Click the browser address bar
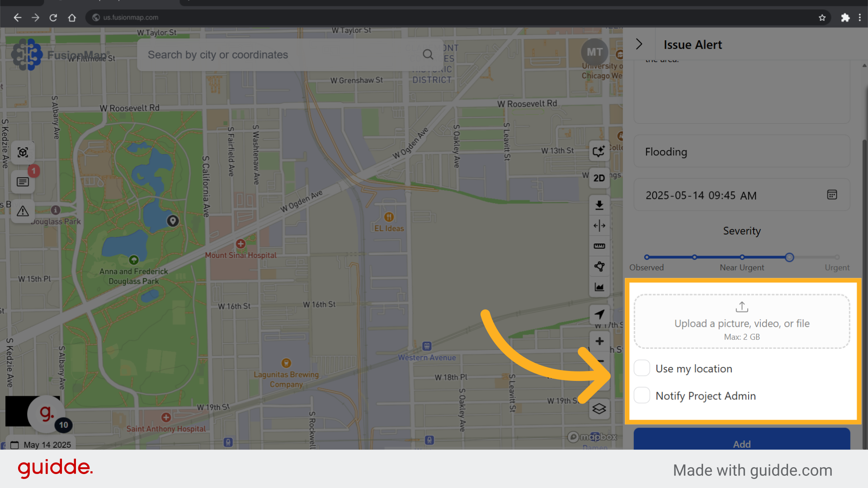The width and height of the screenshot is (868, 488). tap(458, 18)
